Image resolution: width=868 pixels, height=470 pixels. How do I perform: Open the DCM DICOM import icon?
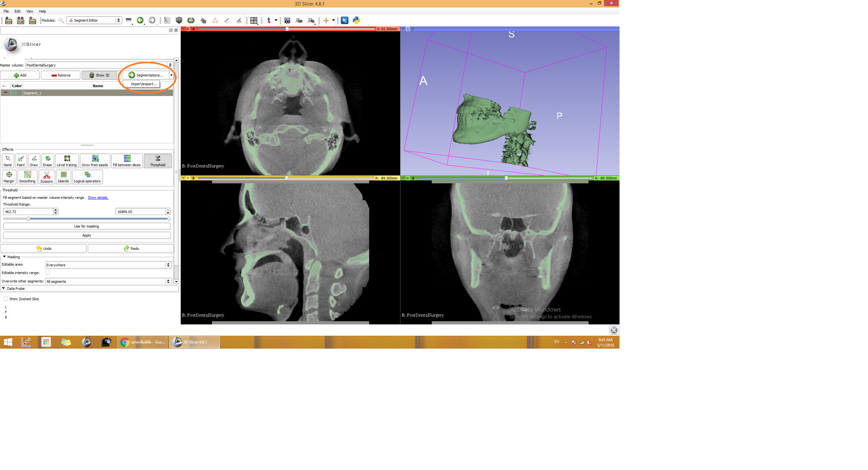21,21
